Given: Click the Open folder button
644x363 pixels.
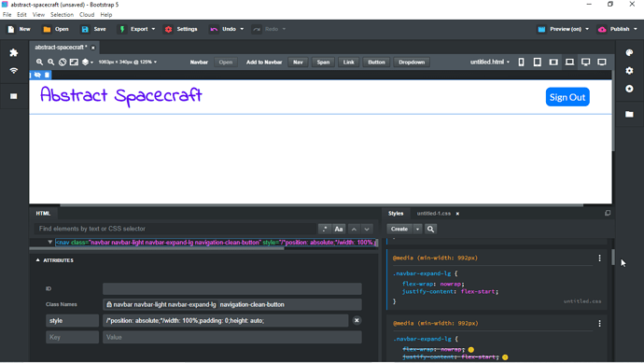Looking at the screenshot, I should [56, 29].
